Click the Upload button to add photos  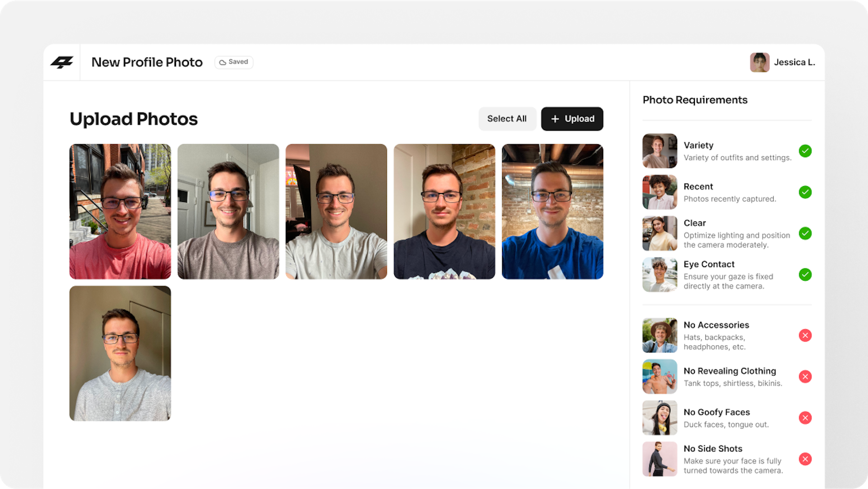click(x=571, y=118)
